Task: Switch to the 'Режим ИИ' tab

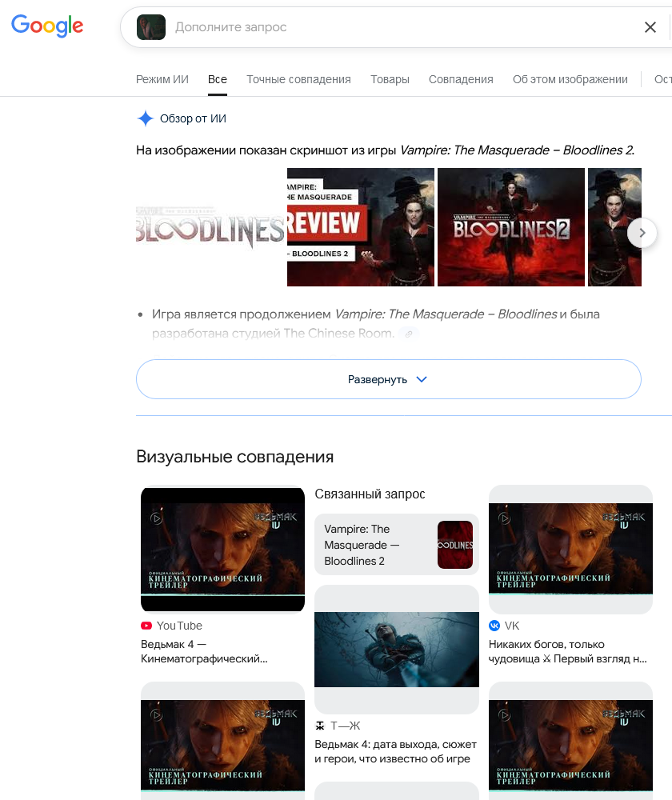Action: click(x=162, y=79)
